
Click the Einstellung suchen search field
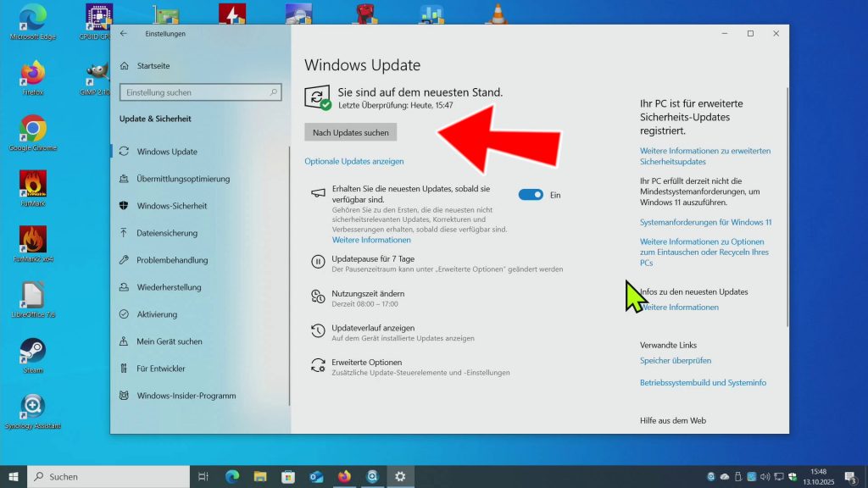click(x=200, y=92)
